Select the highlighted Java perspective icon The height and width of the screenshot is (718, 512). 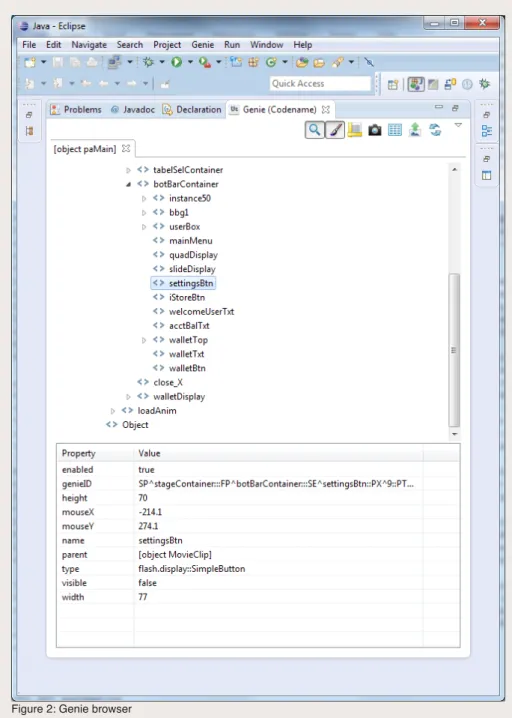(x=416, y=84)
